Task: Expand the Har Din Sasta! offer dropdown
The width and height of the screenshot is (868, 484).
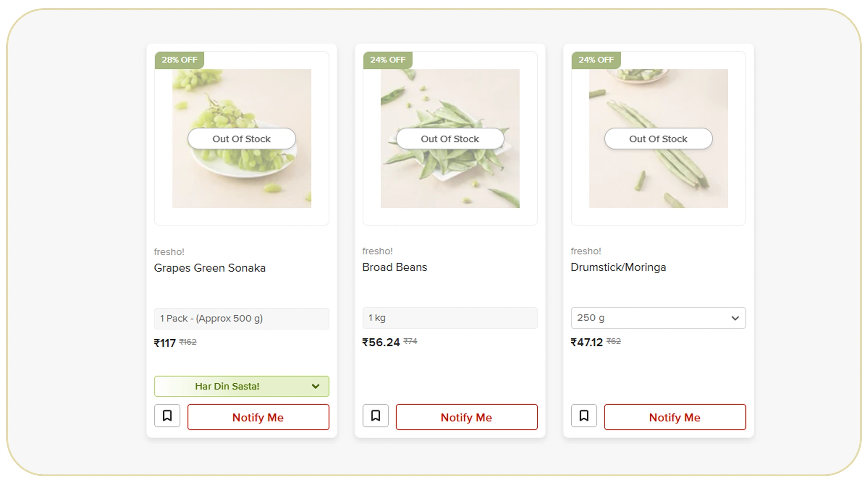Action: [241, 386]
